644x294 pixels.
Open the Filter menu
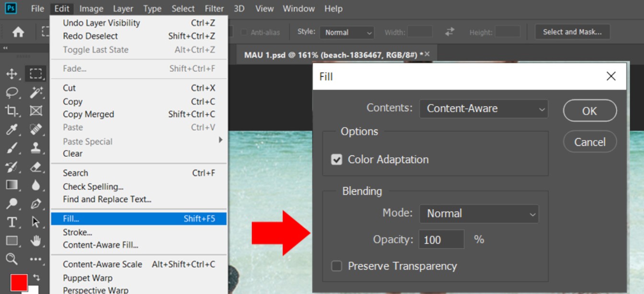214,9
